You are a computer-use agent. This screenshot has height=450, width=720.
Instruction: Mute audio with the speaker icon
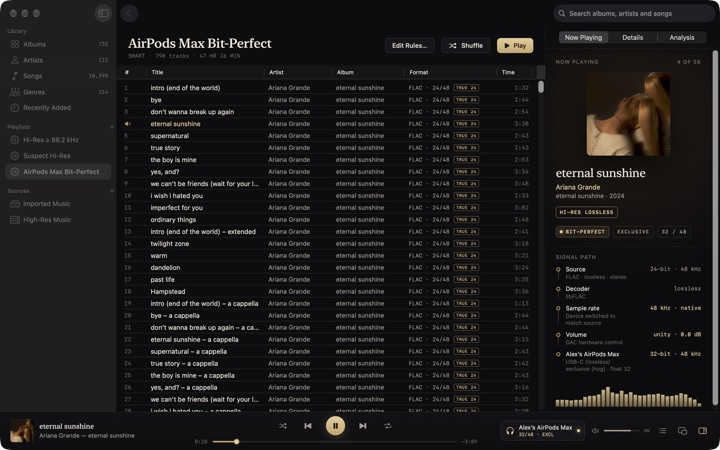point(595,430)
